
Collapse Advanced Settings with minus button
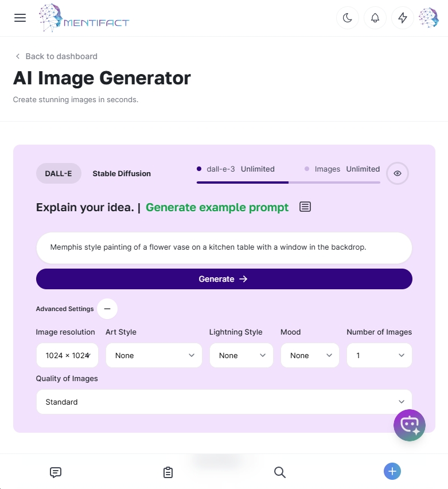tap(107, 309)
